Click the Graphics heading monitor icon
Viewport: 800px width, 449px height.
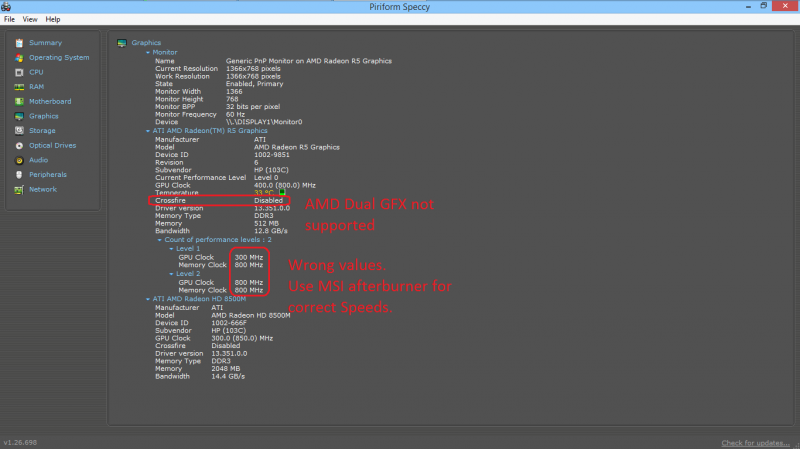121,43
